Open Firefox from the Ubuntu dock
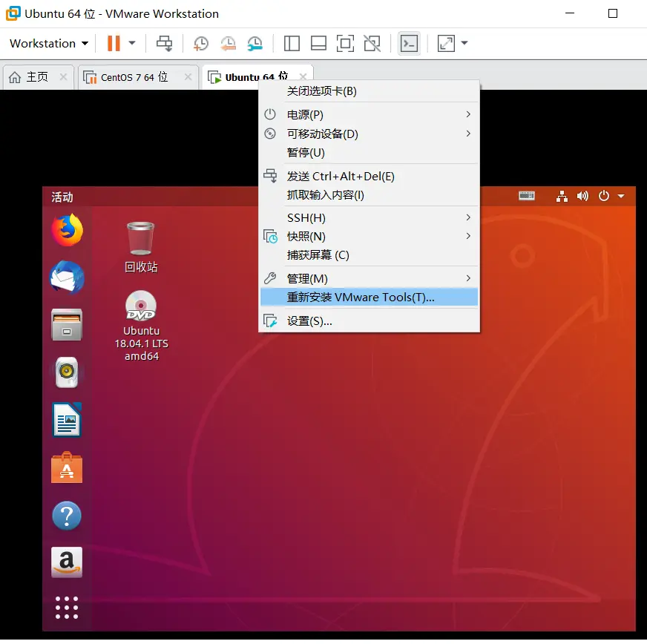This screenshot has width=647, height=644. coord(67,230)
